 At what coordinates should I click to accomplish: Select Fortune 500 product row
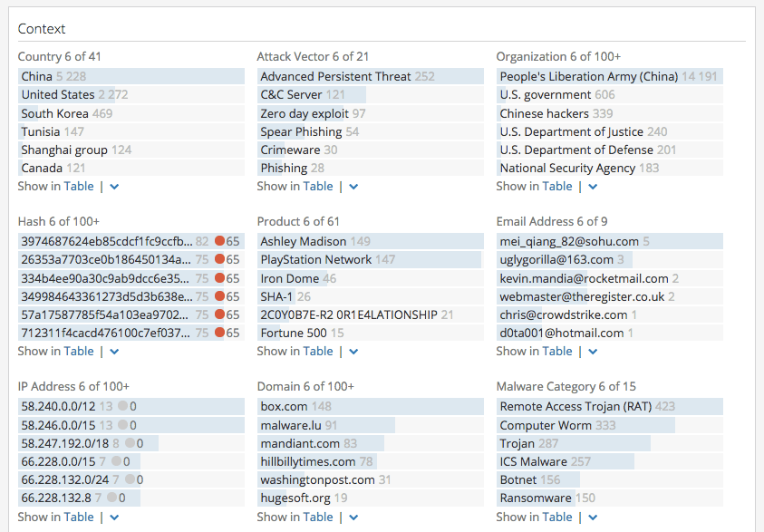tap(371, 333)
